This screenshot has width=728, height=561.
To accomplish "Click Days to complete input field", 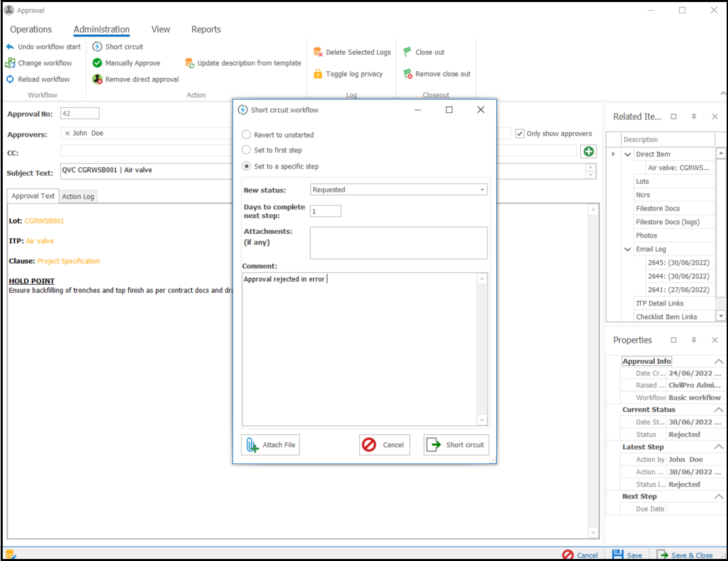I will click(x=325, y=211).
